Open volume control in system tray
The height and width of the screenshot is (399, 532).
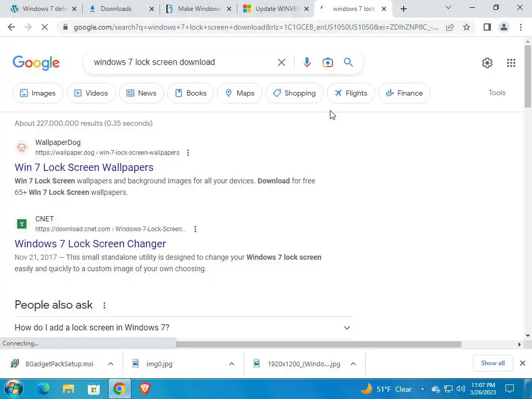point(460,389)
